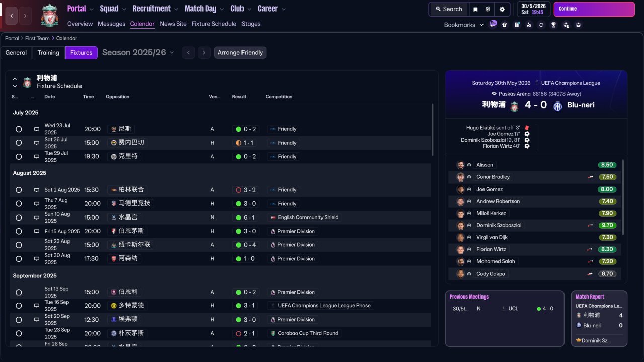Open the settings gear icon
Image resolution: width=644 pixels, height=362 pixels.
[x=502, y=9]
